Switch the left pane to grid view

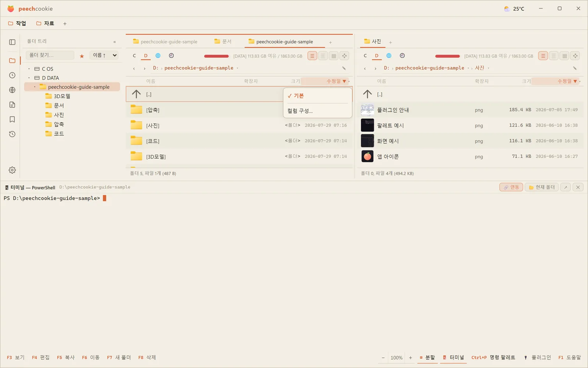coord(334,56)
